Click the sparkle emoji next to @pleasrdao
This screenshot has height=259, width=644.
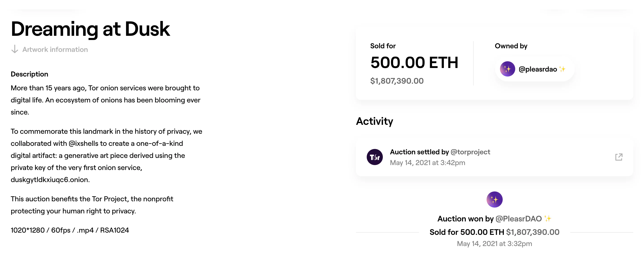click(562, 69)
